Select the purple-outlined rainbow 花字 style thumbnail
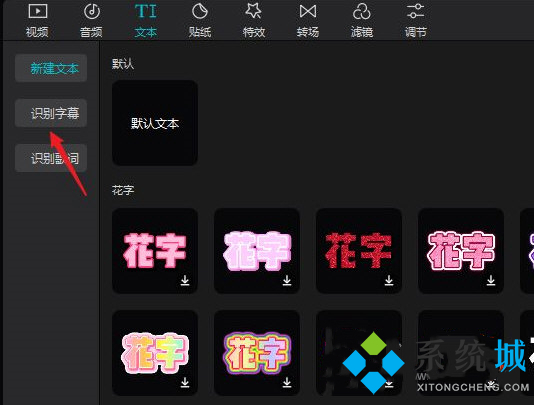Image resolution: width=534 pixels, height=405 pixels. click(x=257, y=353)
